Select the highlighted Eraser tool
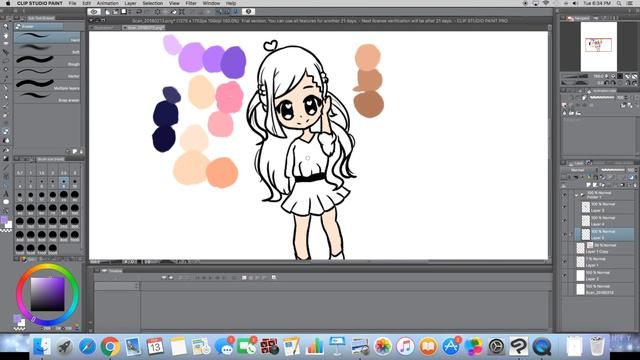Screen dimensions: 640x360 (6, 131)
